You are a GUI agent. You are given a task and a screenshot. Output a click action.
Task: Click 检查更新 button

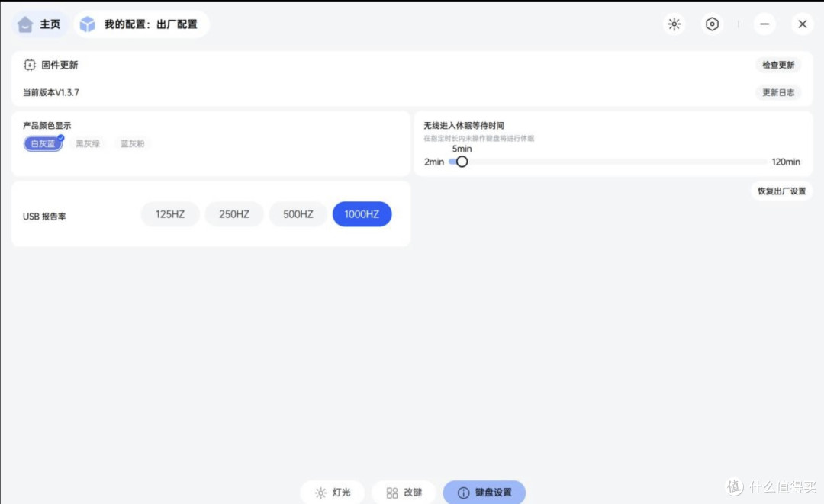tap(778, 65)
